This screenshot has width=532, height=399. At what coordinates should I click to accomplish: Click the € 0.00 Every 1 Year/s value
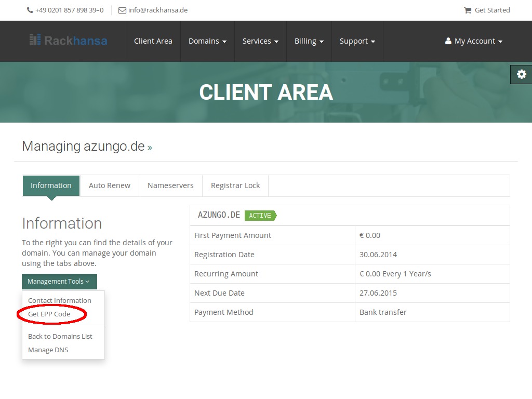click(395, 274)
